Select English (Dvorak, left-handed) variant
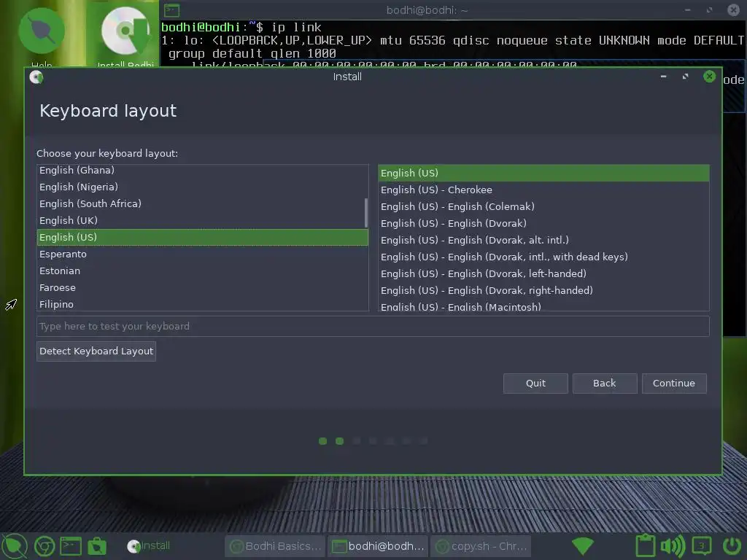 (x=543, y=274)
